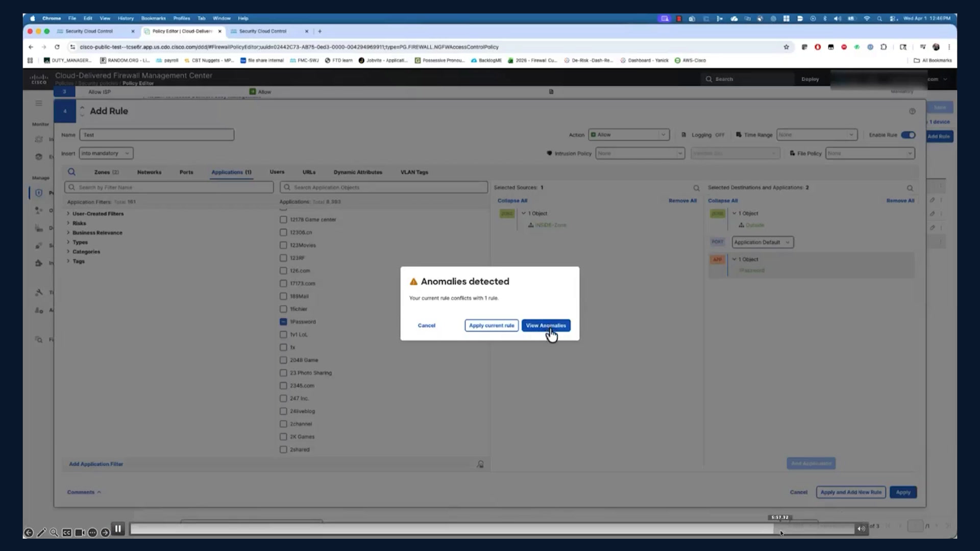Viewport: 980px width, 551px height.
Task: Click the hamburger menu icon in sidebar
Action: pos(39,103)
